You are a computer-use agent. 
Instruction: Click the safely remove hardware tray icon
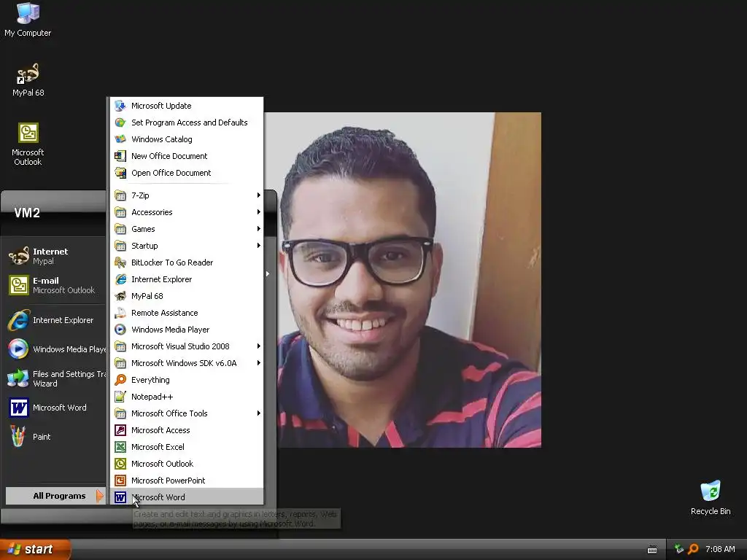click(679, 549)
